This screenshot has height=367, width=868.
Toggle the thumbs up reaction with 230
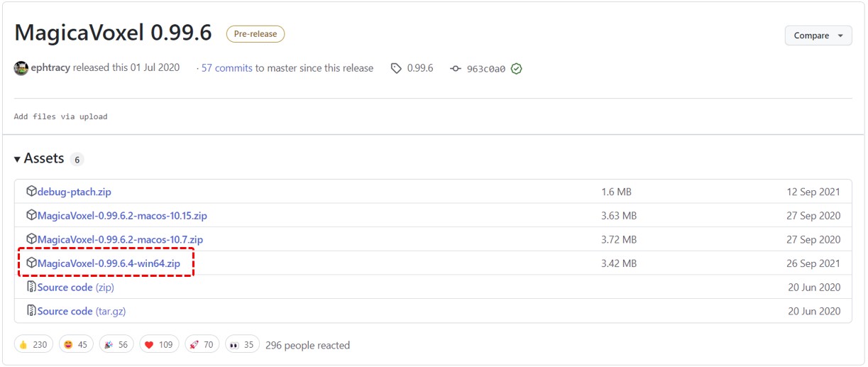click(33, 345)
